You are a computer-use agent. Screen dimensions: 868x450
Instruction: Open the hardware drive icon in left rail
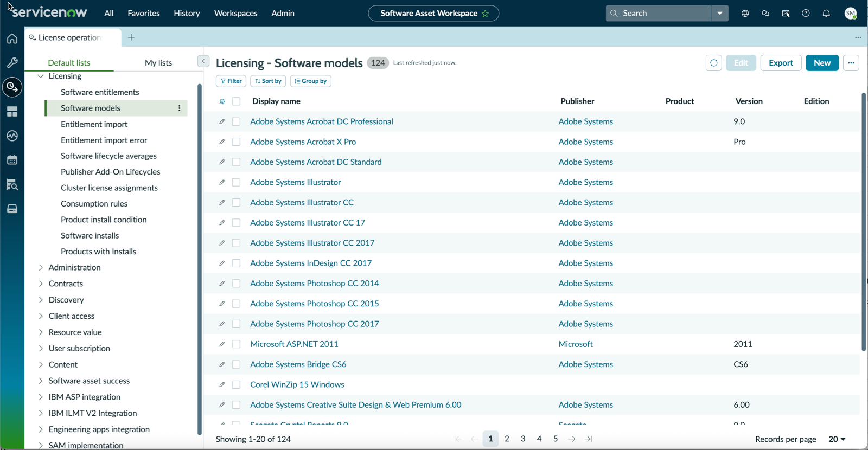pyautogui.click(x=12, y=209)
